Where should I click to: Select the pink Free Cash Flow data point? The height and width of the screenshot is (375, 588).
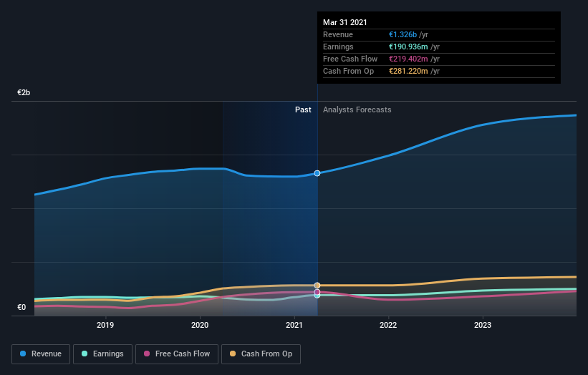click(317, 292)
